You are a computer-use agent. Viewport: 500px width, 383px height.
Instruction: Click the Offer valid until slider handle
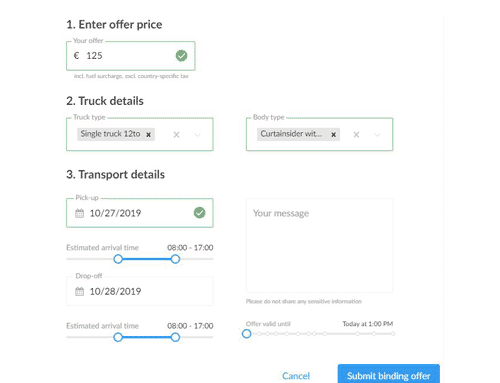coord(246,333)
